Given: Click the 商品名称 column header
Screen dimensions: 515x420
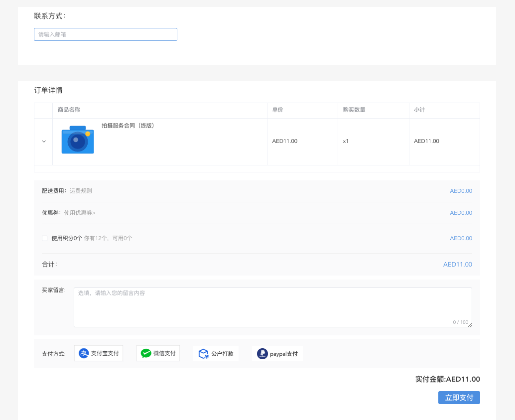Looking at the screenshot, I should [x=69, y=110].
